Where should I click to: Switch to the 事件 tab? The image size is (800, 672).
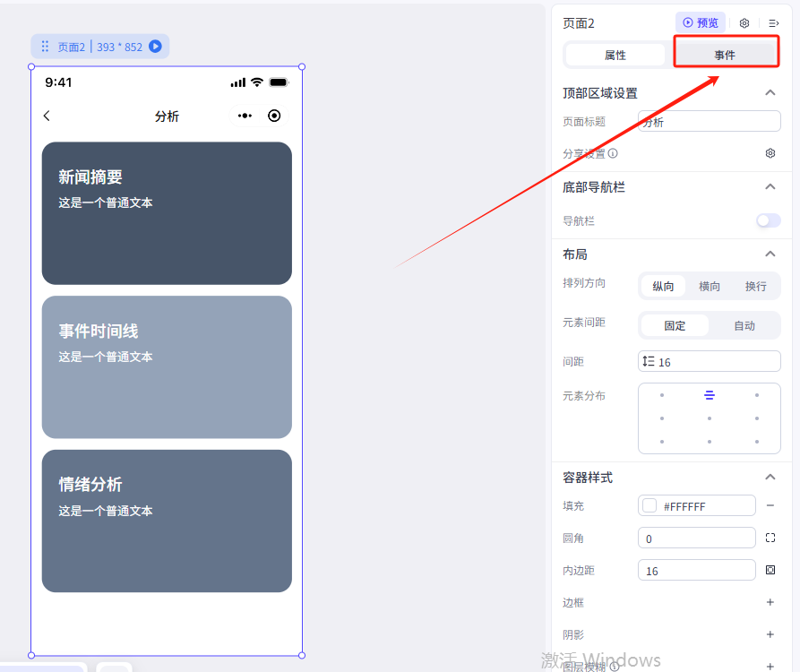(725, 56)
